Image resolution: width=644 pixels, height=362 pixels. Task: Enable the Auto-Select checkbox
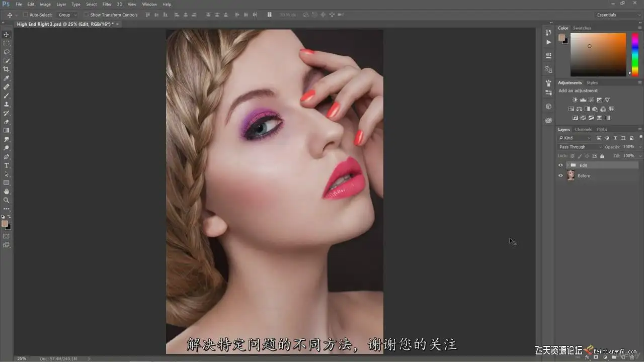[x=26, y=15]
